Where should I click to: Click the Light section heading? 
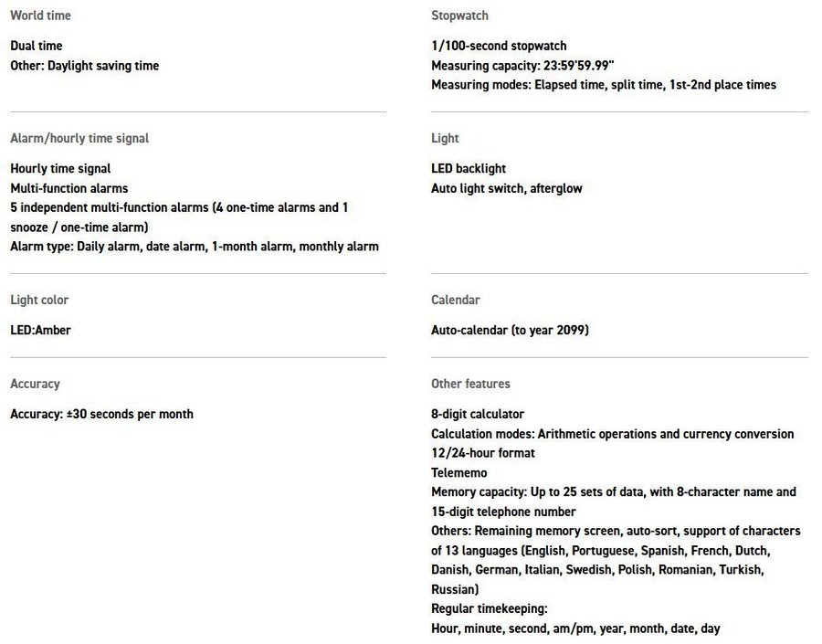(445, 138)
